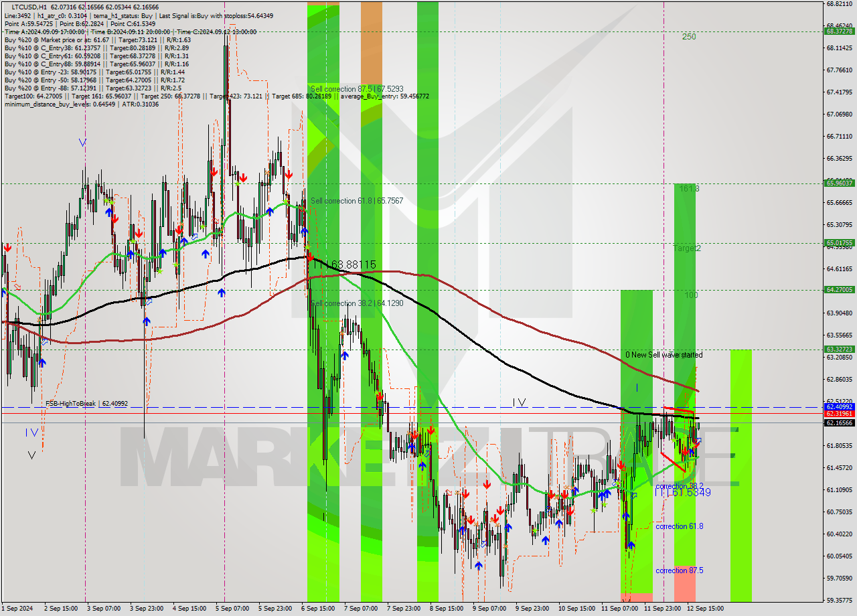Select the Target2 label

pyautogui.click(x=687, y=248)
